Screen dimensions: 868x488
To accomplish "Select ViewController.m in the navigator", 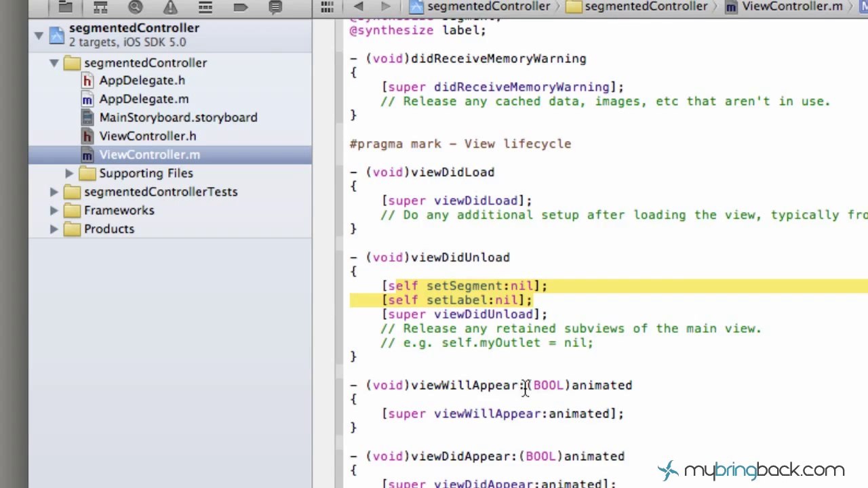I will [x=170, y=155].
